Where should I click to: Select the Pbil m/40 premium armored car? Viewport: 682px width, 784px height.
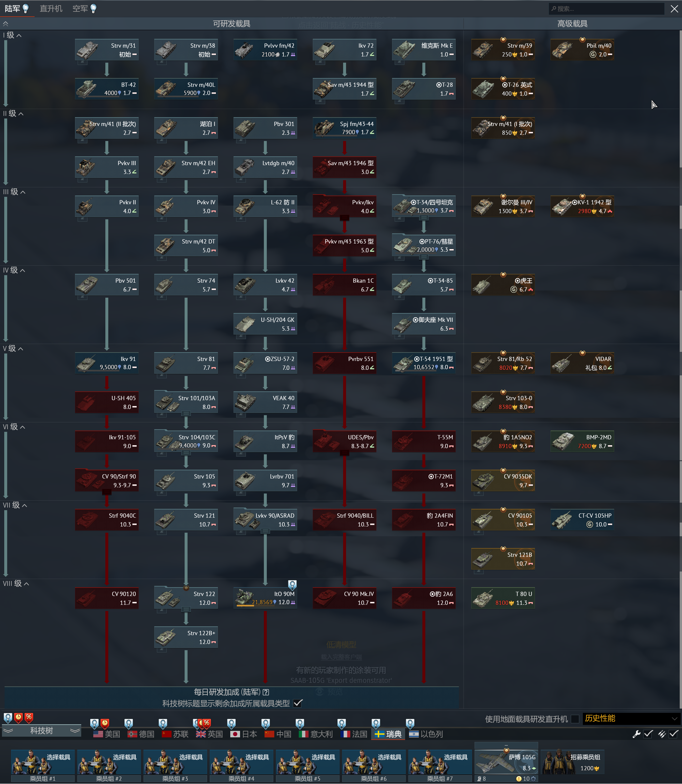[x=582, y=50]
